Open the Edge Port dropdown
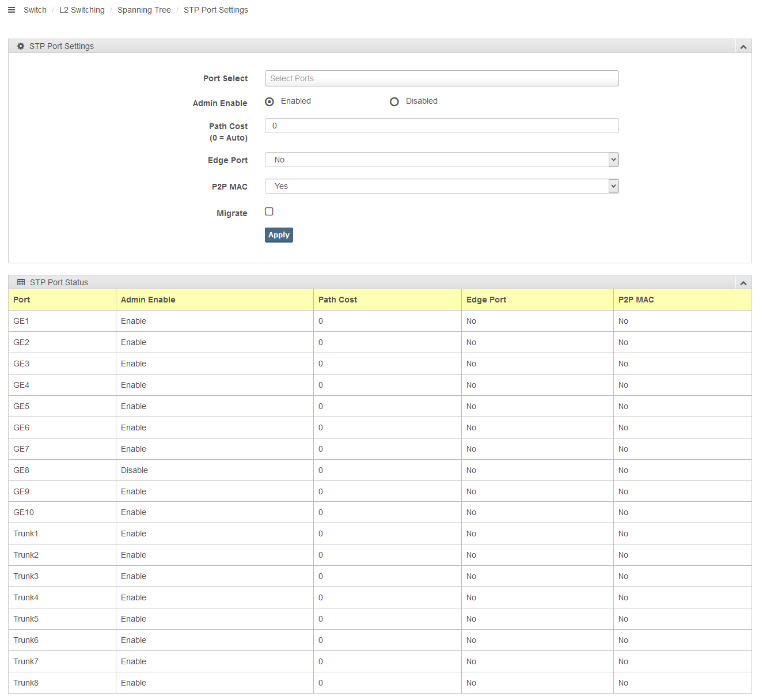This screenshot has width=759, height=700. tap(442, 160)
